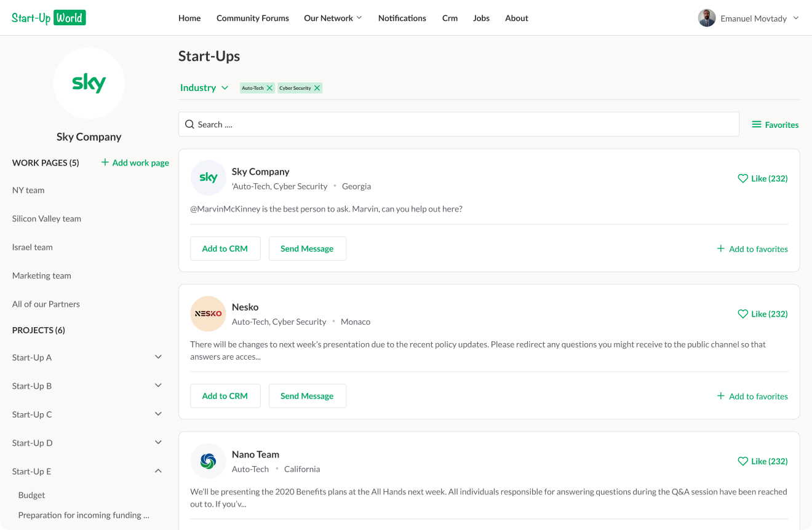Click the Favorites list icon
812x530 pixels.
tap(757, 124)
